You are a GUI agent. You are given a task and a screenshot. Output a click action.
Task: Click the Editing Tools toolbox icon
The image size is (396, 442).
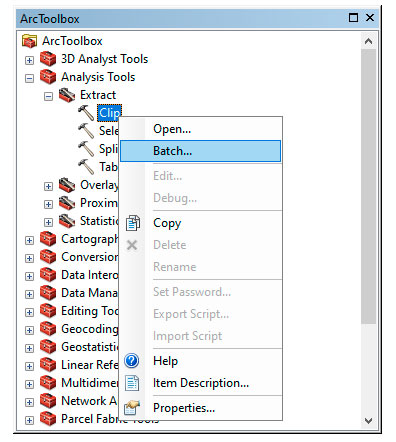(x=48, y=311)
